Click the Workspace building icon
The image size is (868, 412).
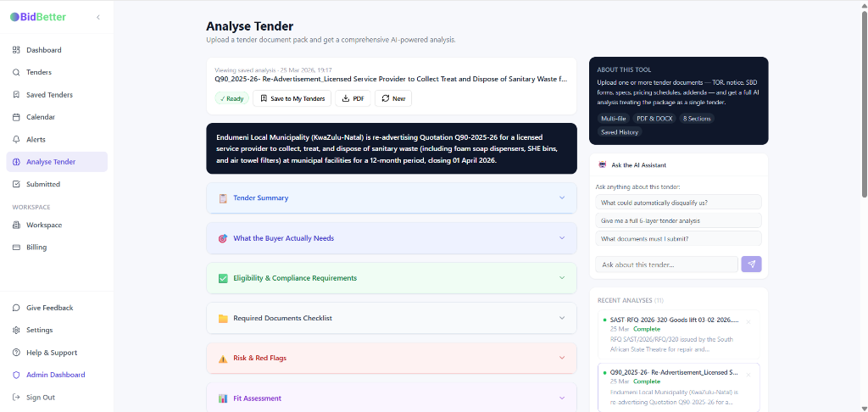pyautogui.click(x=16, y=225)
